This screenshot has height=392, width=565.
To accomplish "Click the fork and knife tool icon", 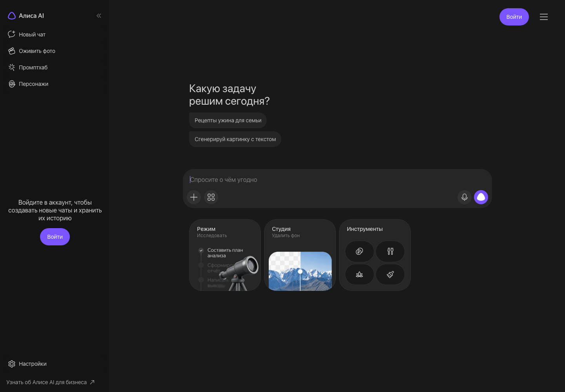I will point(390,251).
